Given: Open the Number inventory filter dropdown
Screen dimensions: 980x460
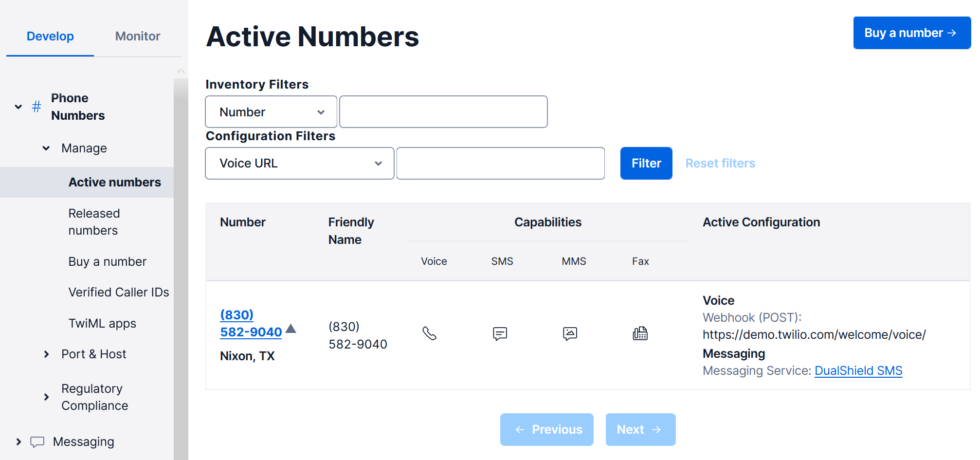Looking at the screenshot, I should click(271, 112).
